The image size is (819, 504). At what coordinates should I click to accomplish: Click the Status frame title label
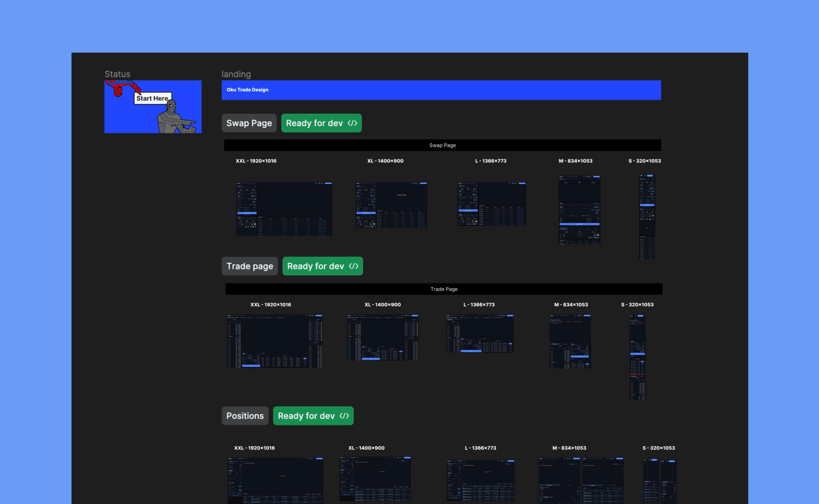117,74
